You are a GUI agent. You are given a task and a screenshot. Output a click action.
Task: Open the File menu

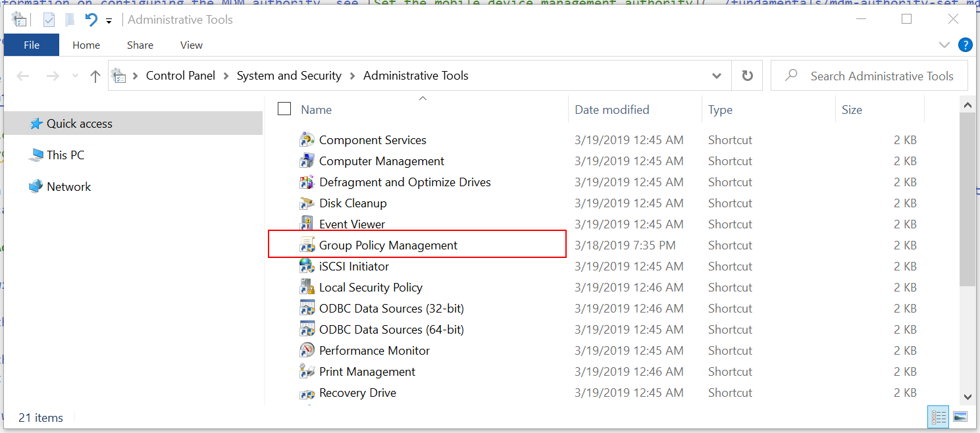(x=32, y=45)
